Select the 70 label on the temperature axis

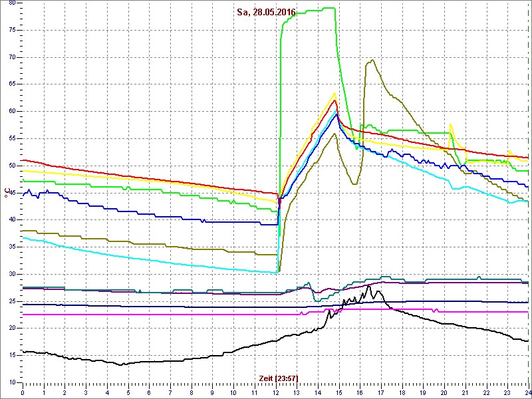(11, 57)
